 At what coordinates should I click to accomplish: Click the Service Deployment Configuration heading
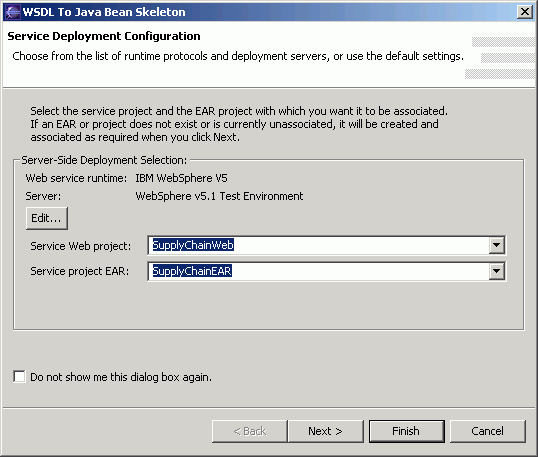[104, 36]
